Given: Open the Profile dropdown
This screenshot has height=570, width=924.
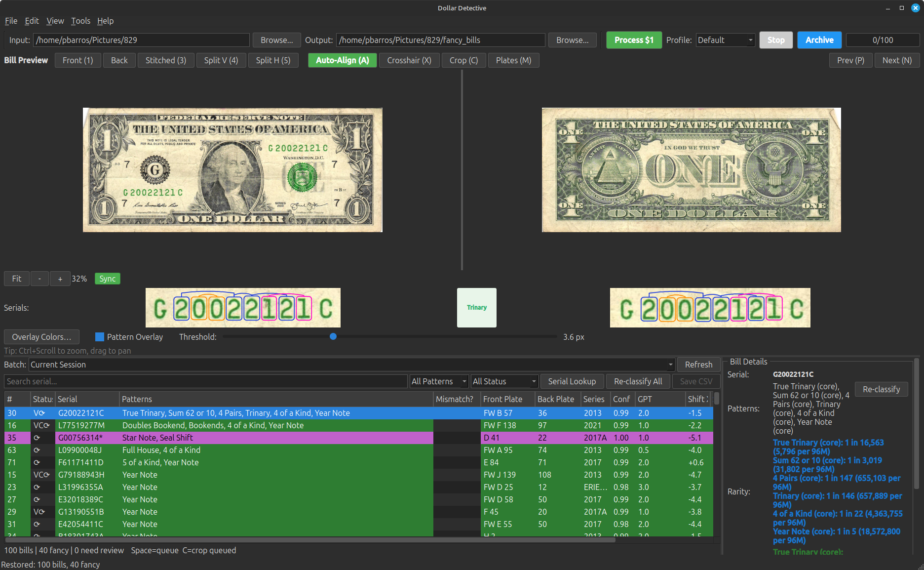Looking at the screenshot, I should 725,40.
